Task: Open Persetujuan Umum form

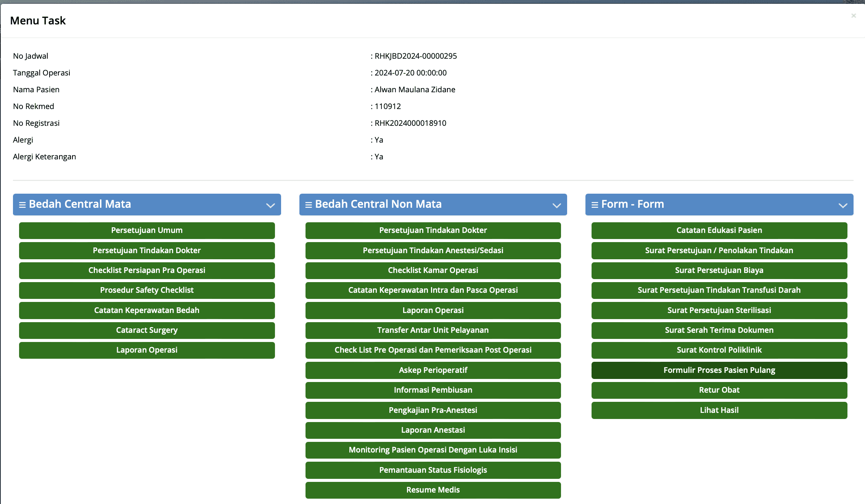Action: [x=147, y=230]
